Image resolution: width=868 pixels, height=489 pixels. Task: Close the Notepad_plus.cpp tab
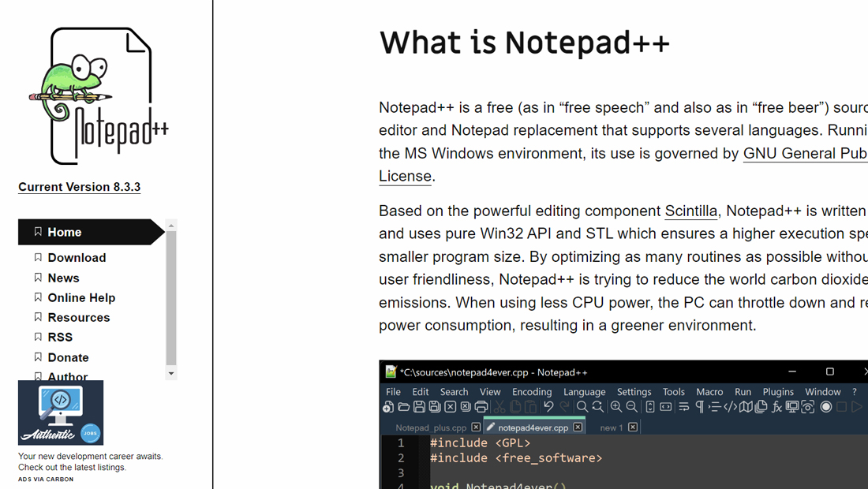(x=476, y=427)
